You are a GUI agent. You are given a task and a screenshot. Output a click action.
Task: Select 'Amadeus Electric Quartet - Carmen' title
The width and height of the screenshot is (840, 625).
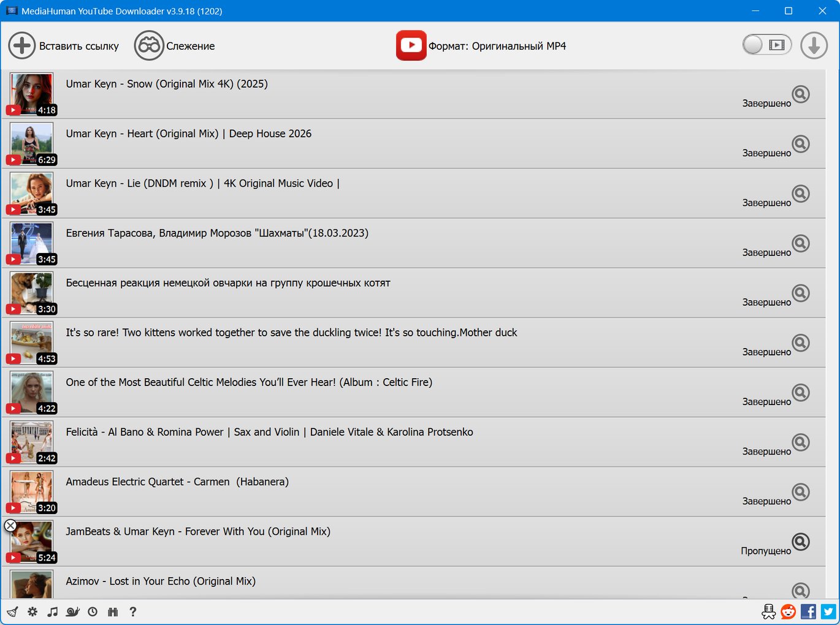click(x=177, y=482)
